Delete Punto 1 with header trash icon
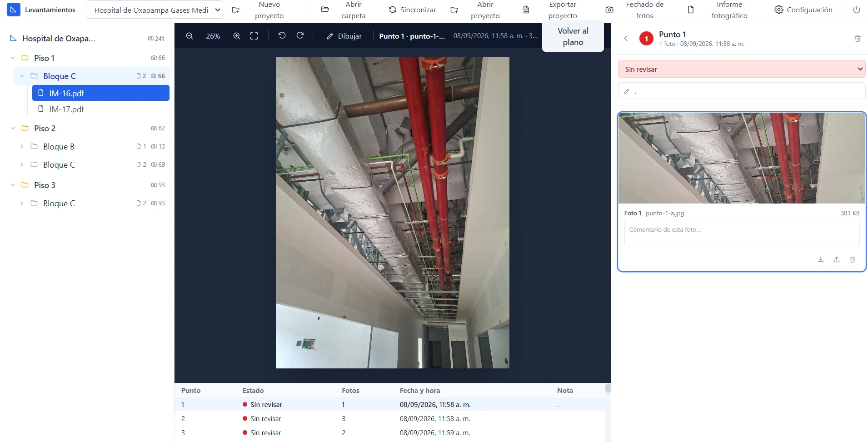 858,39
